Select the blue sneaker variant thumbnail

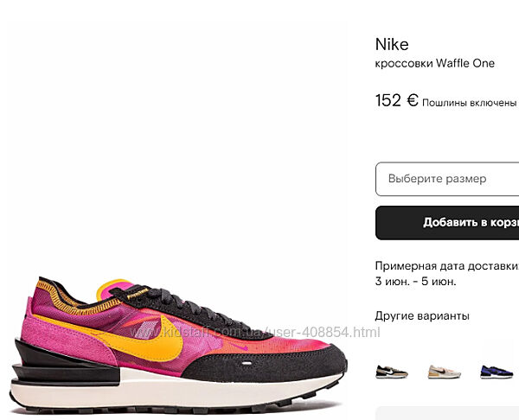pos(497,372)
